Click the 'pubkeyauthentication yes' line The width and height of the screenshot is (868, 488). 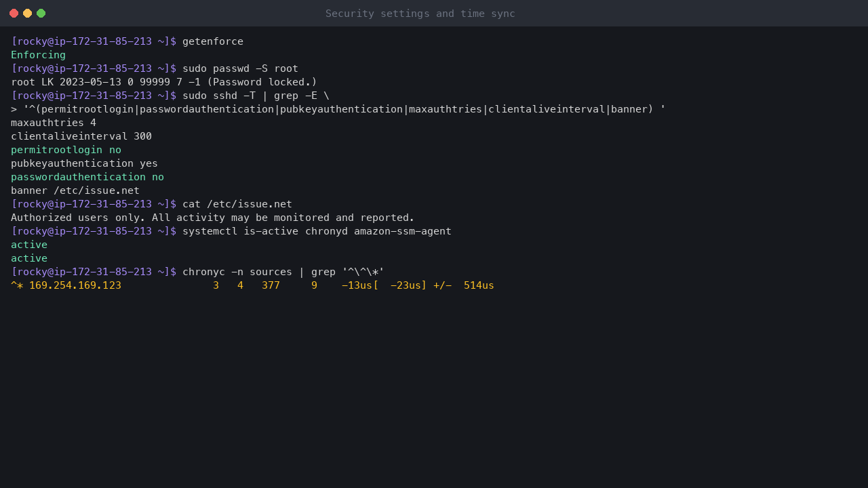pyautogui.click(x=85, y=163)
